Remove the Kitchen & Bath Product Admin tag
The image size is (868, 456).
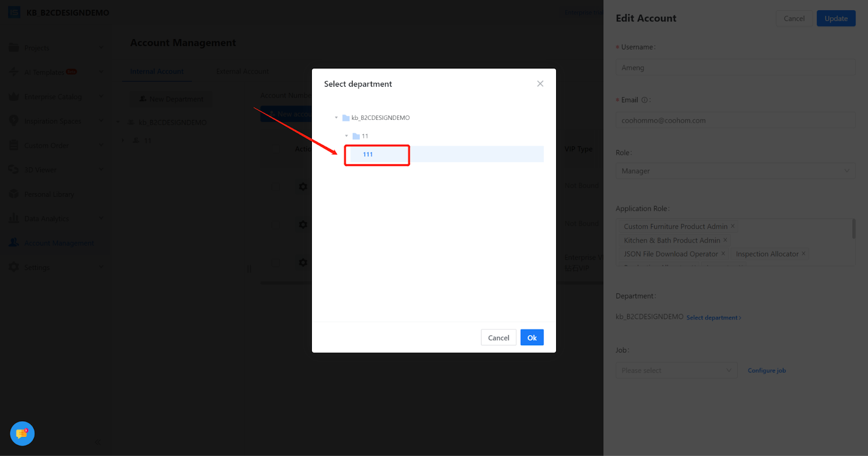pos(725,240)
